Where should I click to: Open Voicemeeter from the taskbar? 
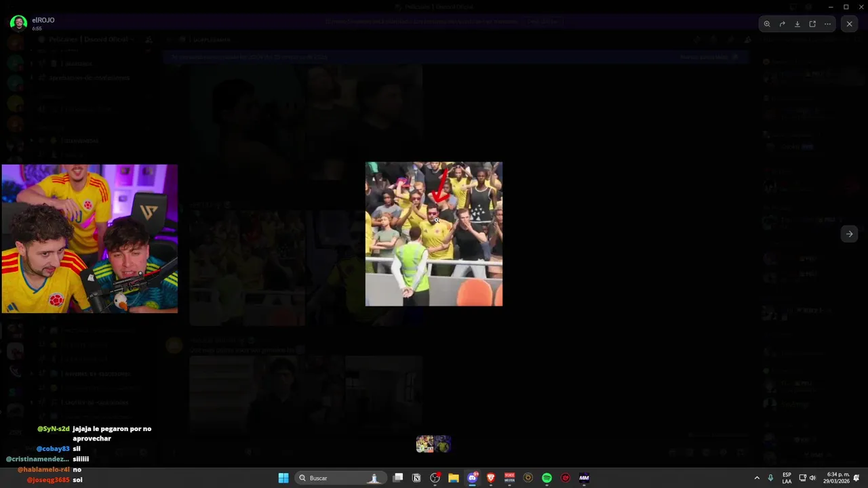(509, 478)
